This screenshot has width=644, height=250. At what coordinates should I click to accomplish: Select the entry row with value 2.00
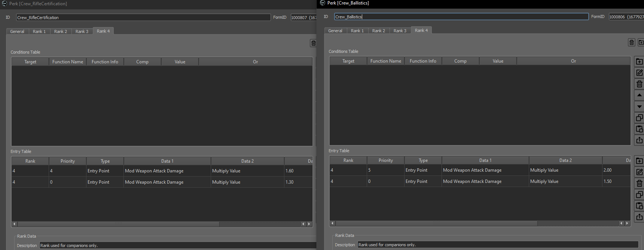click(480, 170)
